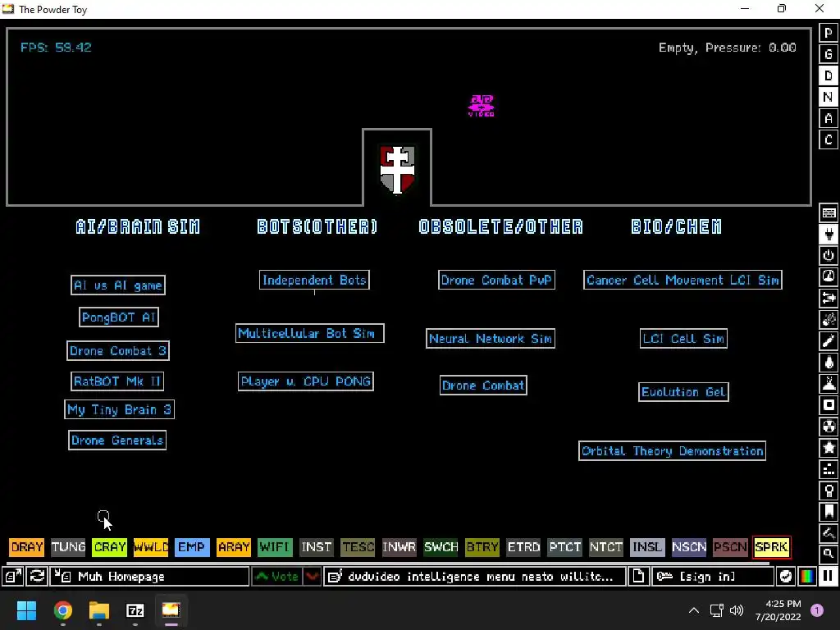Select the DRAY element
Image resolution: width=840 pixels, height=630 pixels.
(27, 547)
